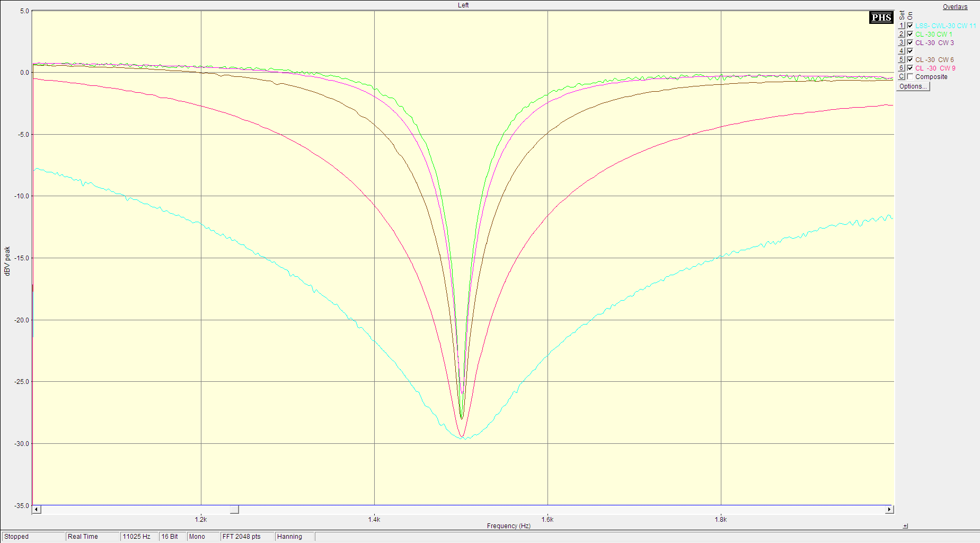
Task: Toggle the CL -30 CW 1 overlay checkbox
Action: (910, 34)
